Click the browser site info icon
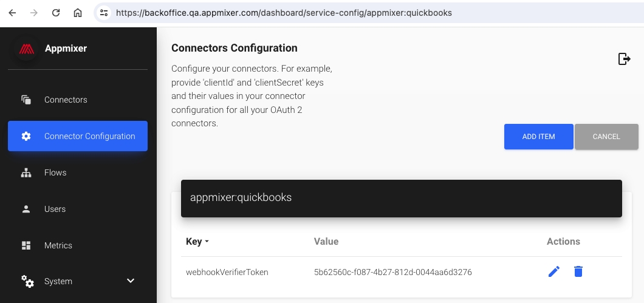The height and width of the screenshot is (303, 644). pos(104,12)
